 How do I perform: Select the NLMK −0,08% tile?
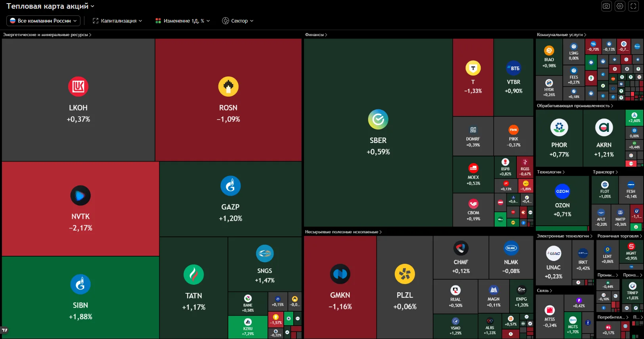pyautogui.click(x=511, y=257)
